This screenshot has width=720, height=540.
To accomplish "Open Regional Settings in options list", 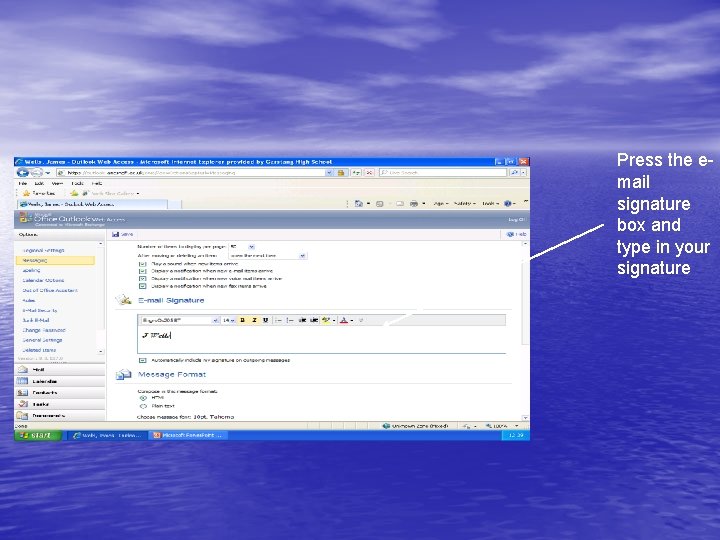I will pos(43,251).
